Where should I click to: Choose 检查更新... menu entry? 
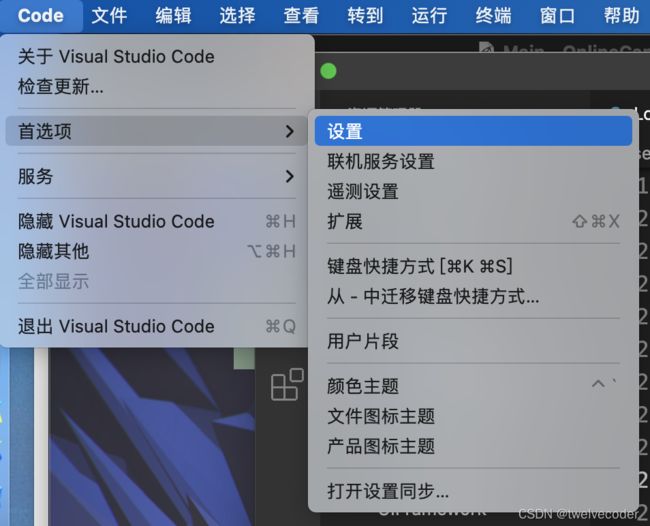(x=157, y=87)
